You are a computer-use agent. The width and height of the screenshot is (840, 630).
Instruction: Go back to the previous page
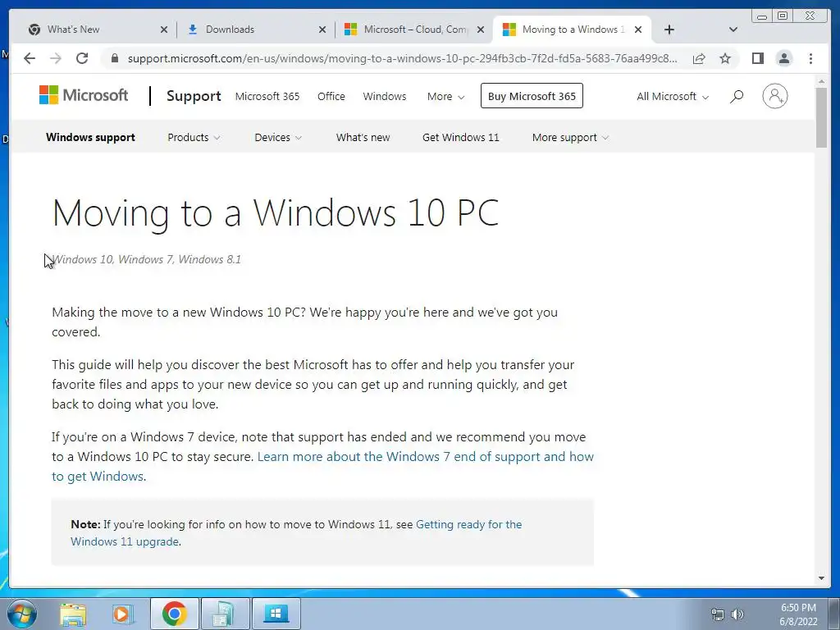[x=30, y=58]
